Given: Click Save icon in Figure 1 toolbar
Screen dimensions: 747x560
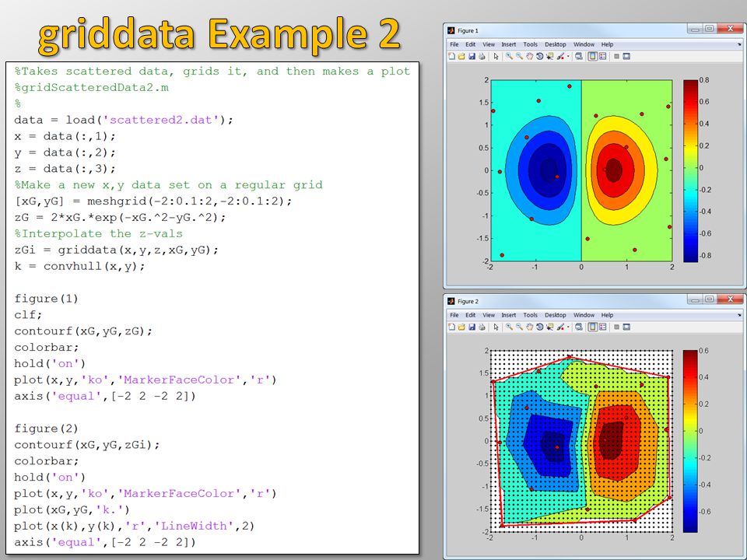Looking at the screenshot, I should 472,56.
